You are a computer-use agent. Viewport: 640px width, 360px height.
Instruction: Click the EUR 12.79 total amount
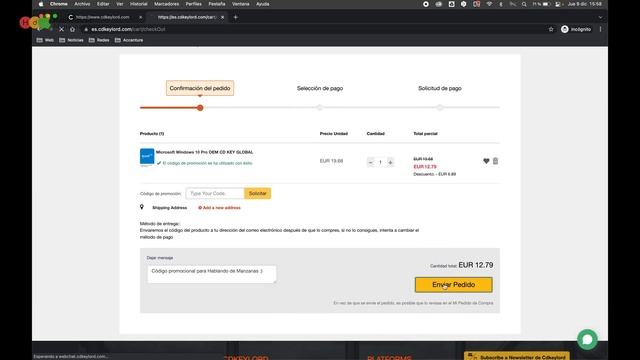pos(476,265)
